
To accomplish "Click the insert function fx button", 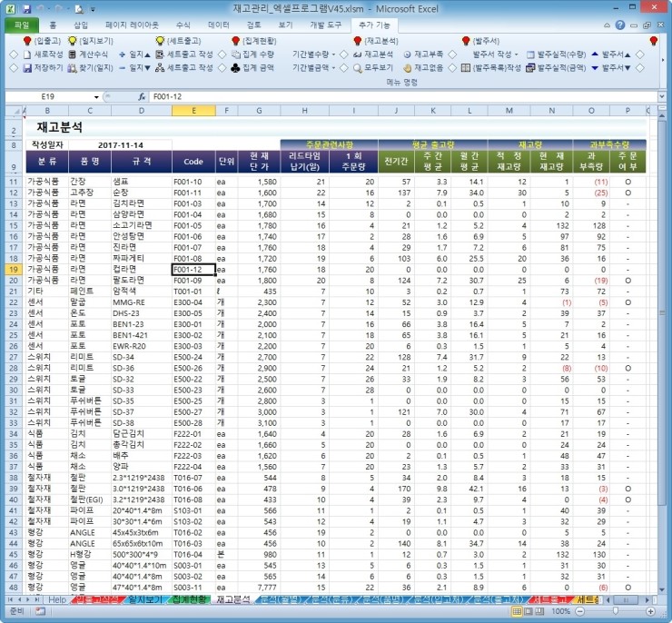I will 142,97.
